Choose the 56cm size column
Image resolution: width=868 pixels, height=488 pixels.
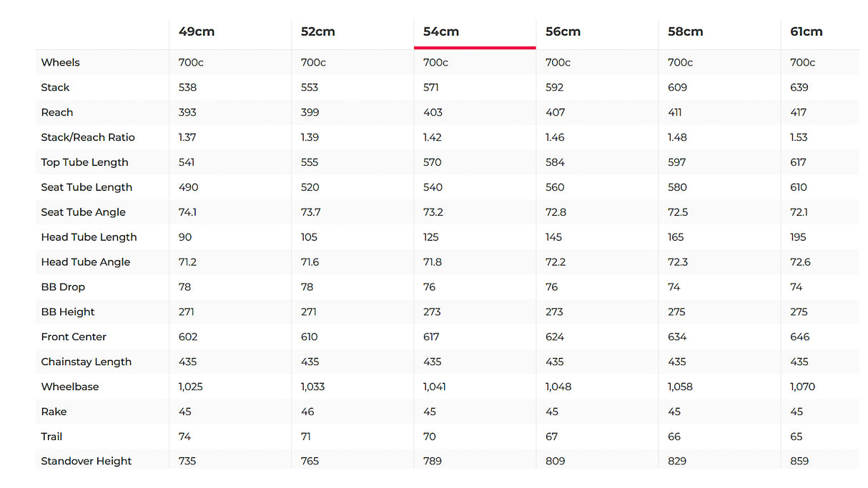[x=563, y=31]
